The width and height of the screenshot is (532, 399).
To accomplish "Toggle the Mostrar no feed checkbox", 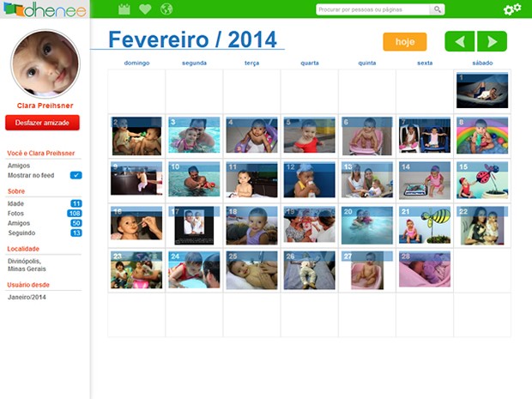I will coord(76,175).
